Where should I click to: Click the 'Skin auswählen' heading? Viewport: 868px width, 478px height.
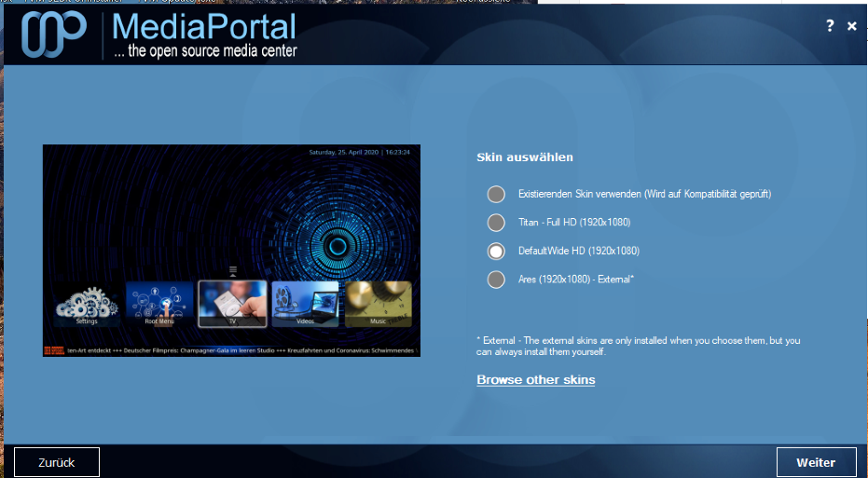(524, 157)
